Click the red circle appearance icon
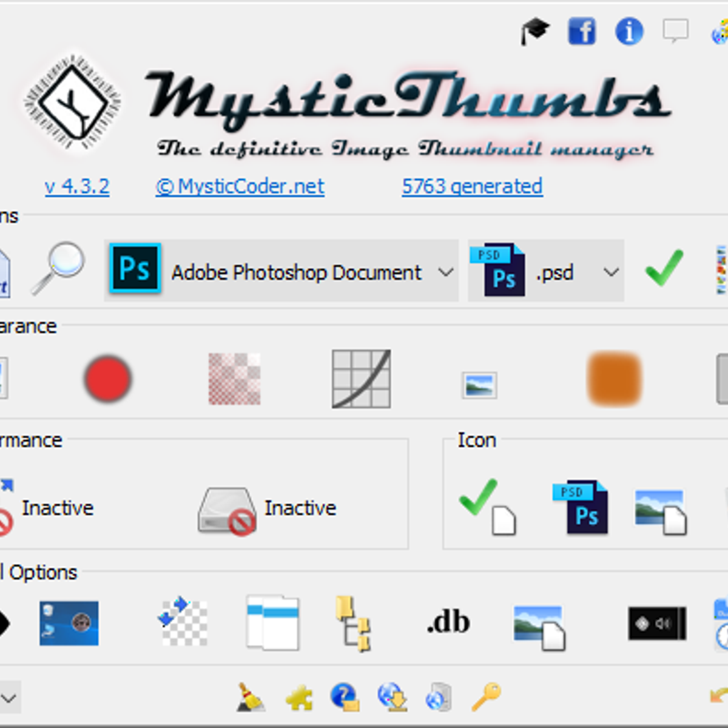 click(x=107, y=379)
